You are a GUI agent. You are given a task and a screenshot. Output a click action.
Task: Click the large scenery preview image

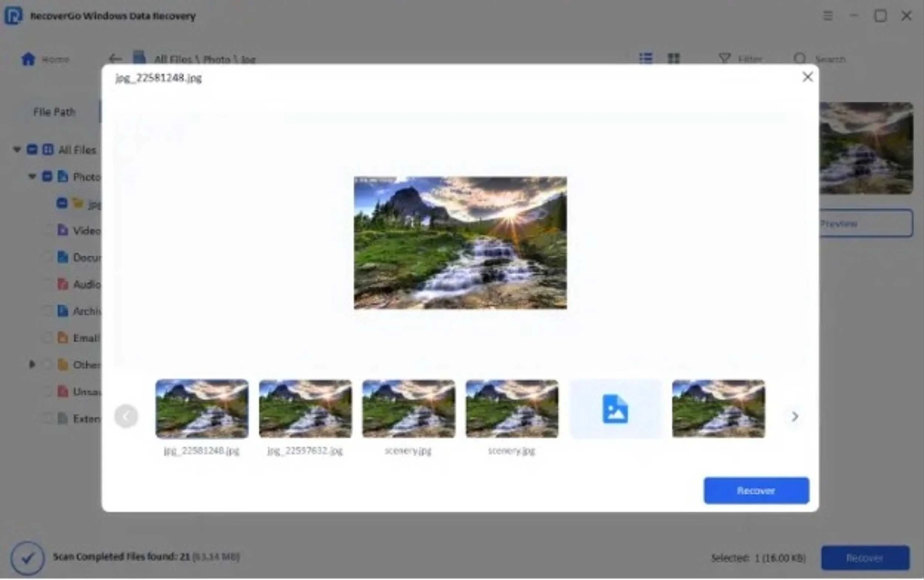coord(460,242)
